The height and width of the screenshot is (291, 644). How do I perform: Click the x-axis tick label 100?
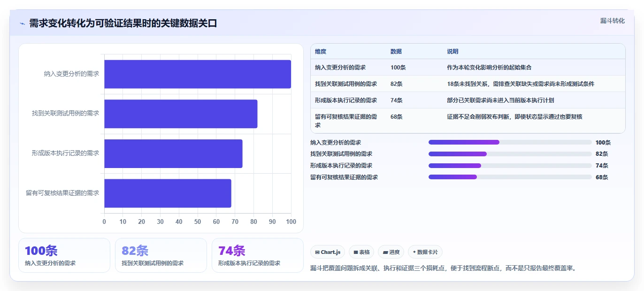[x=291, y=222]
